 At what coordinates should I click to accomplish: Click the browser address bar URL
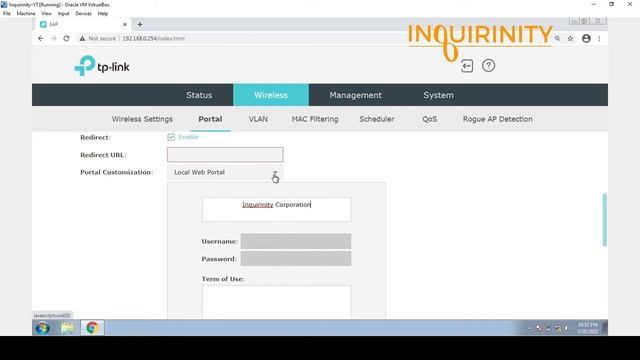point(153,38)
